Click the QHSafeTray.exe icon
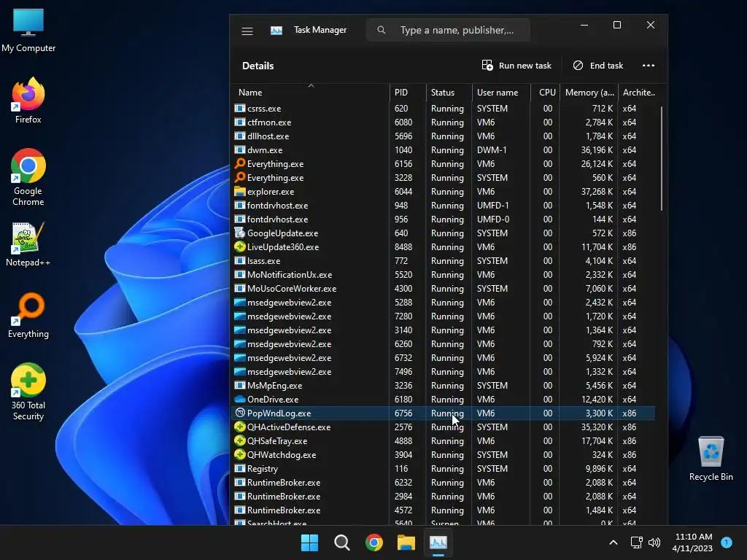 click(239, 440)
